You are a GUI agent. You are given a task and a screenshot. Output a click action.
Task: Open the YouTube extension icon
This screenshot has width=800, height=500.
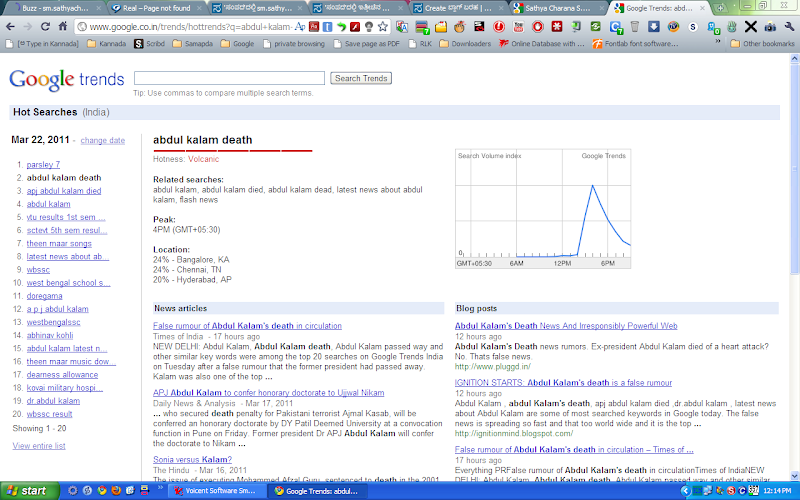(x=518, y=27)
